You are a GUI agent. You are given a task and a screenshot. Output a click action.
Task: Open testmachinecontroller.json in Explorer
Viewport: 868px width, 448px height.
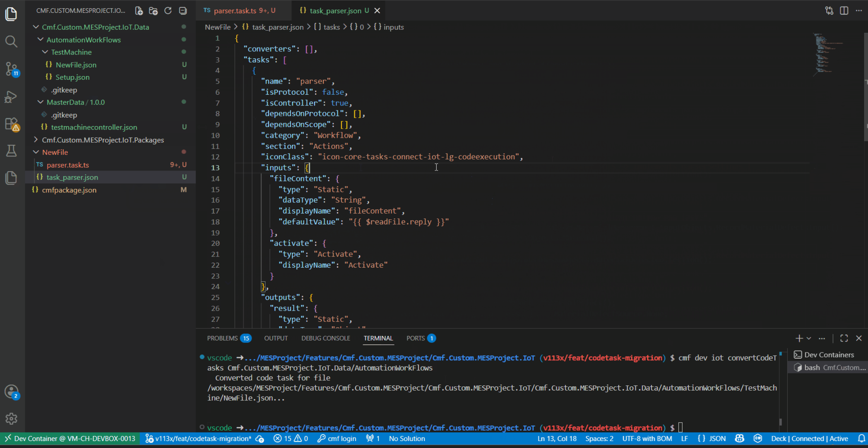click(94, 127)
